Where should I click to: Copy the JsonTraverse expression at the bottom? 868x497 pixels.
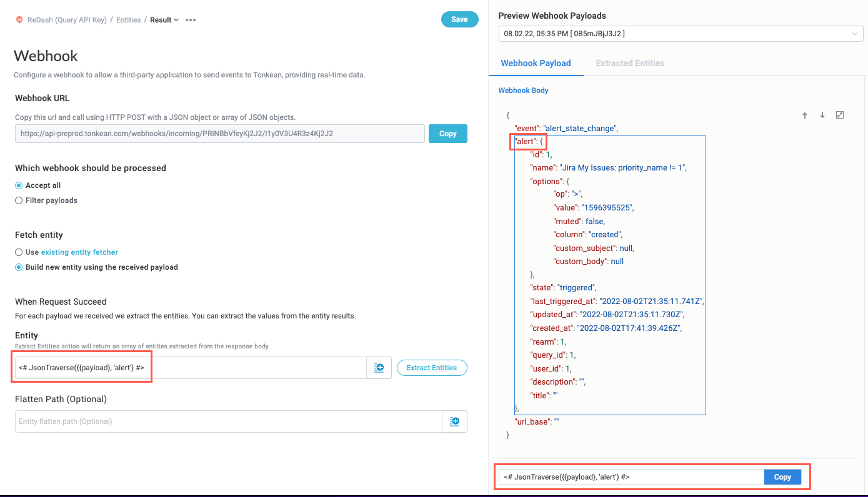click(782, 476)
